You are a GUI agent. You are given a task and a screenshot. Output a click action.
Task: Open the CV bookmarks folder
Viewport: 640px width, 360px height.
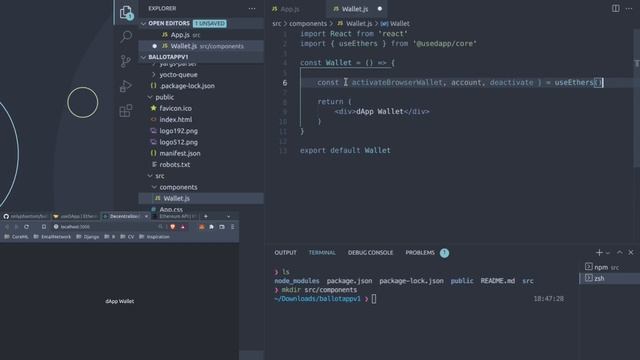coord(127,237)
